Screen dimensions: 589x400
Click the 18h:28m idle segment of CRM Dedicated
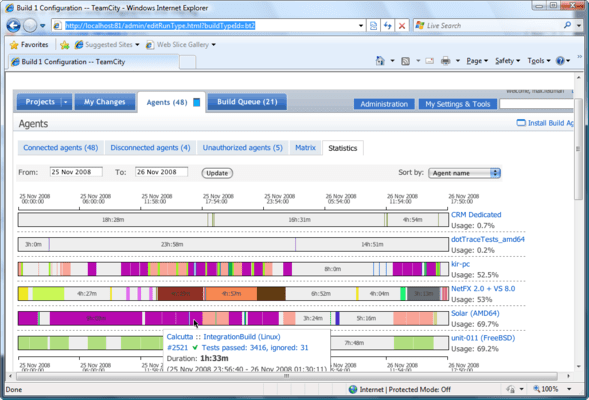point(113,220)
